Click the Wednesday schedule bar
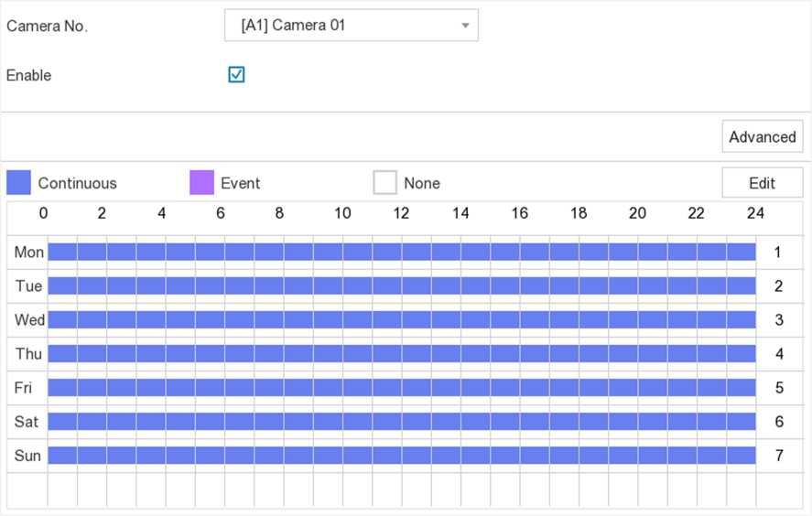Screen dimensions: 812x516 tap(401, 320)
